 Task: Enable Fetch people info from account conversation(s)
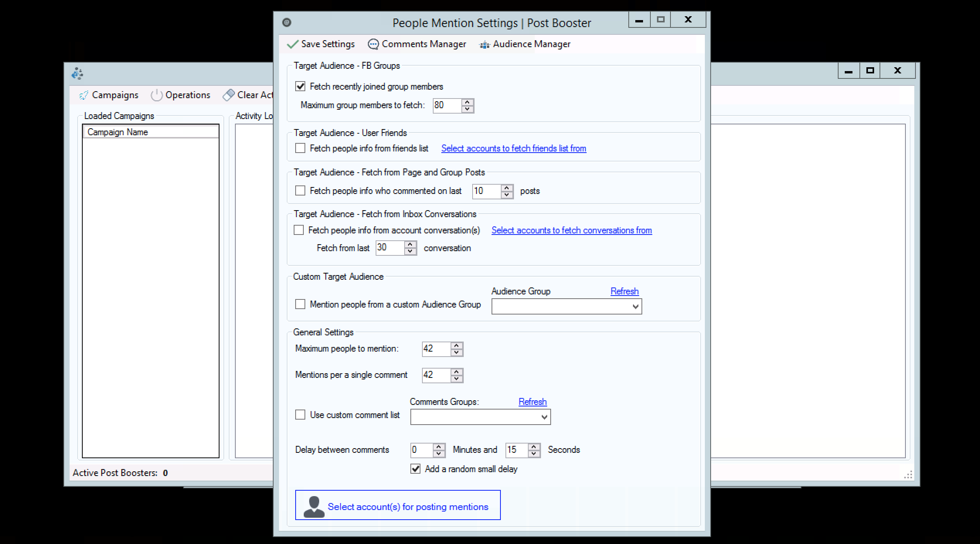(x=299, y=230)
